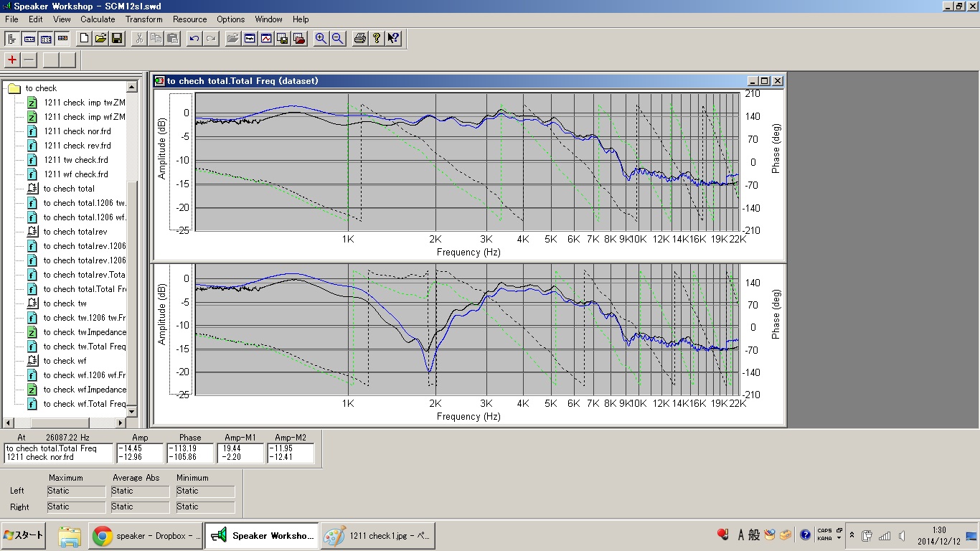This screenshot has height=551, width=980.
Task: Click the minus toolbar button
Action: coord(29,60)
